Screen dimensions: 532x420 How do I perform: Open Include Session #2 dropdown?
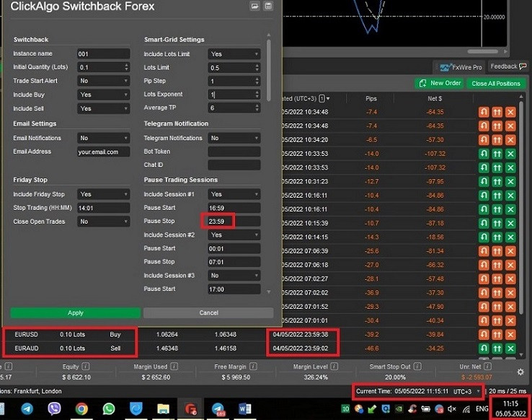[x=234, y=235]
